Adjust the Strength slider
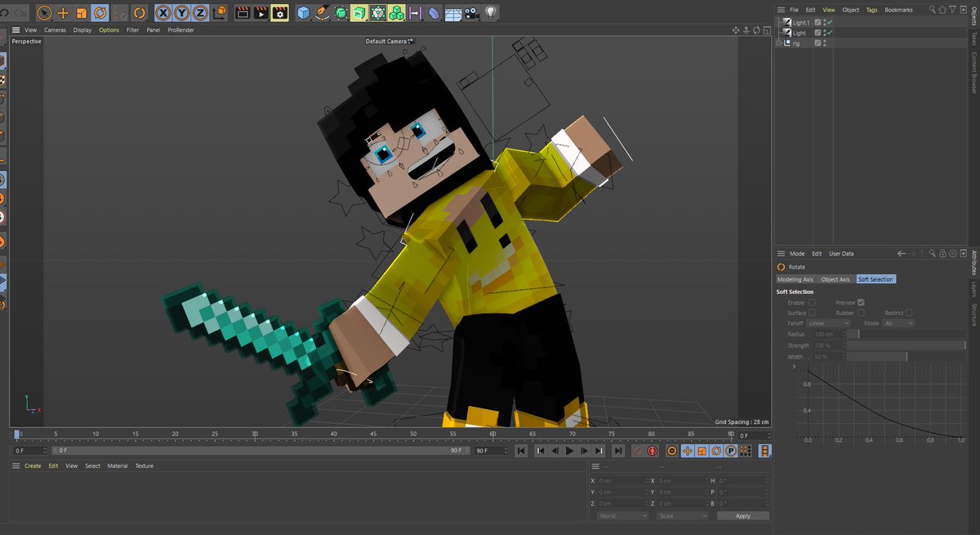 click(906, 346)
